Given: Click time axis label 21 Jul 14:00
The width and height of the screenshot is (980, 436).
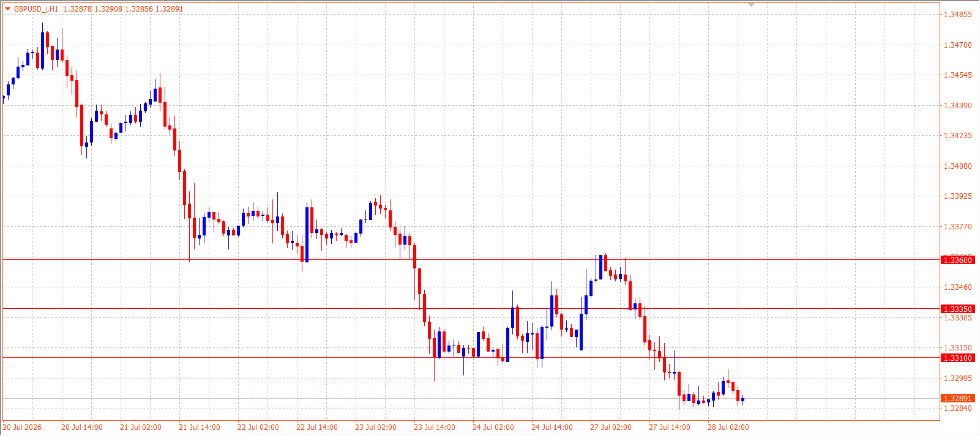Looking at the screenshot, I should point(200,427).
